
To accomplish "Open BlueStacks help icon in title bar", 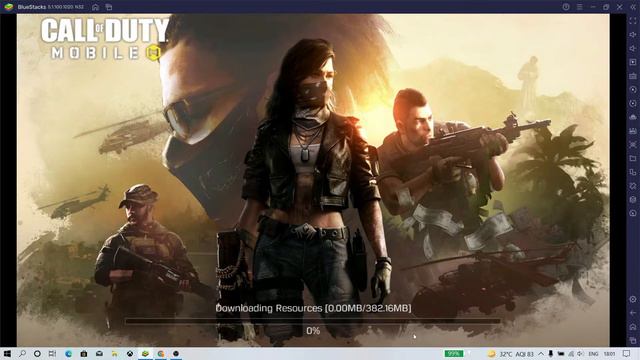I will pyautogui.click(x=566, y=7).
